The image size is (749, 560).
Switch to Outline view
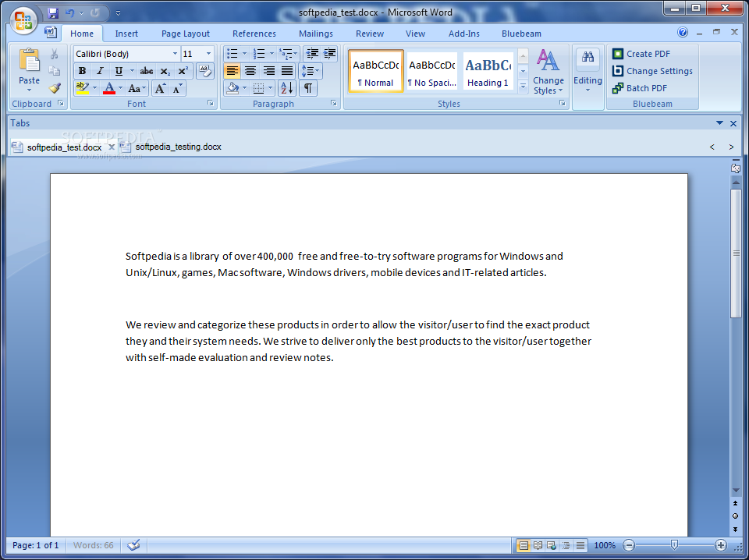(x=566, y=545)
